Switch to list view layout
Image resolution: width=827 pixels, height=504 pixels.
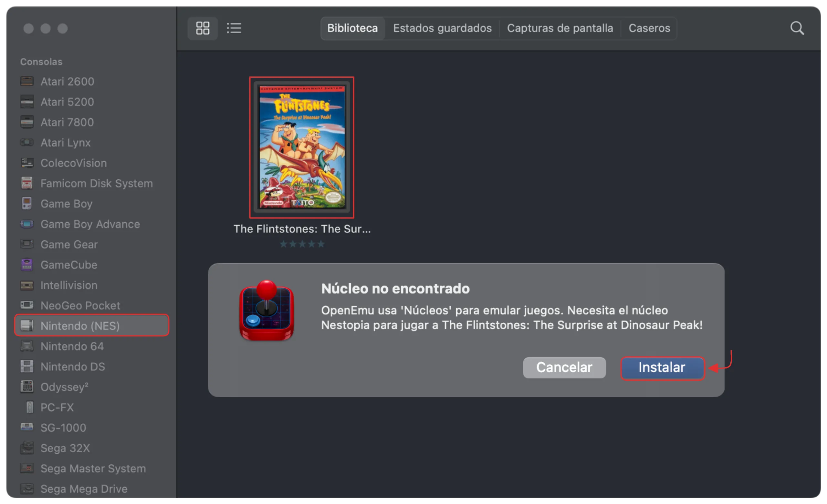234,28
